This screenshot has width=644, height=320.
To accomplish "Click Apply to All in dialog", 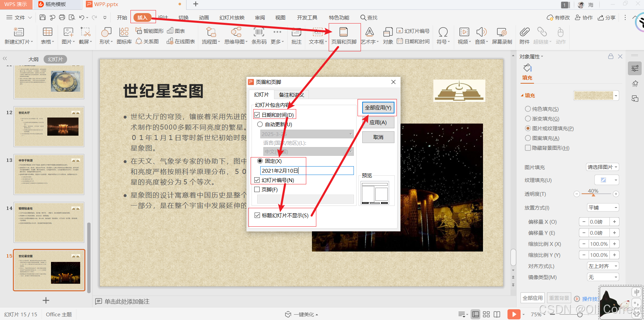I will coord(378,108).
